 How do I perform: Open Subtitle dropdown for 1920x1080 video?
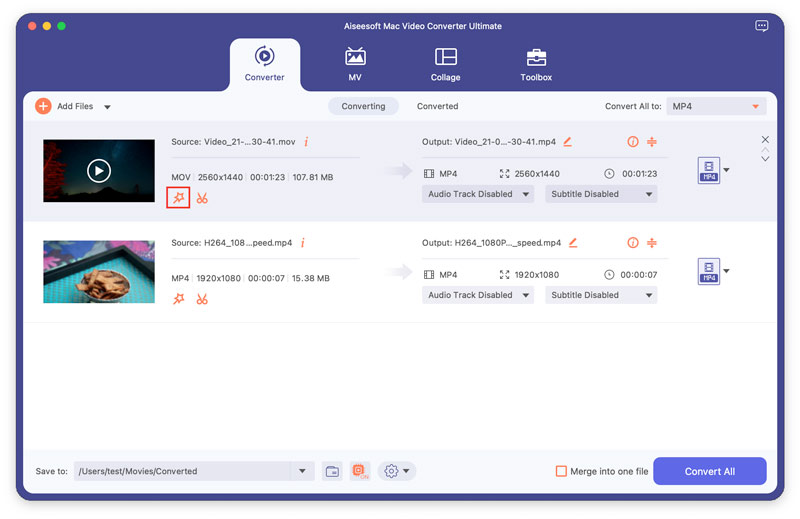(x=601, y=295)
